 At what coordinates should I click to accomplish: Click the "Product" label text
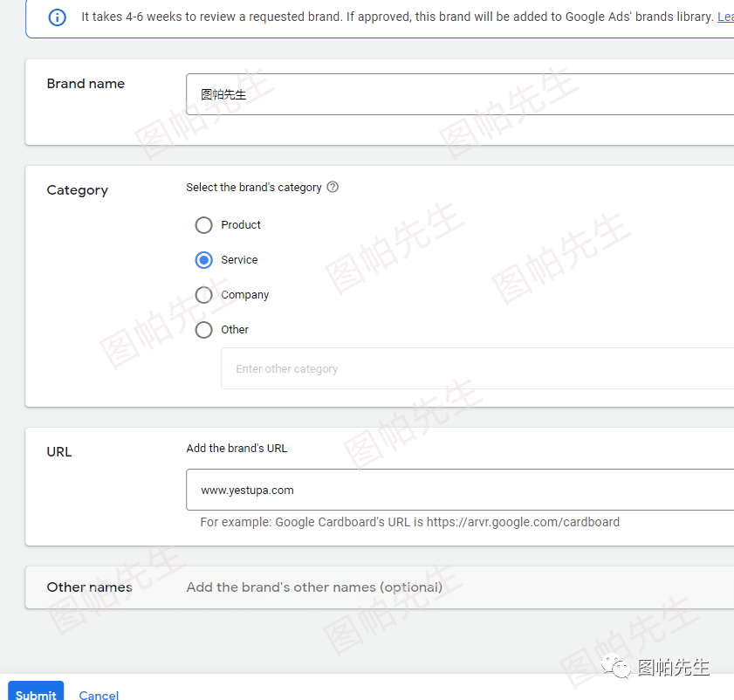coord(241,225)
